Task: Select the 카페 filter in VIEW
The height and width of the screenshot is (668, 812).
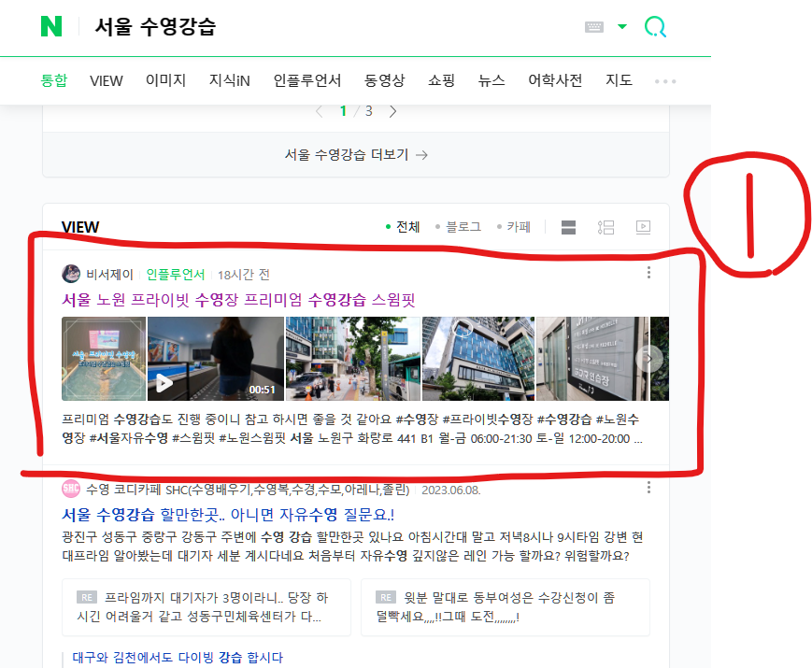Action: pos(514,227)
